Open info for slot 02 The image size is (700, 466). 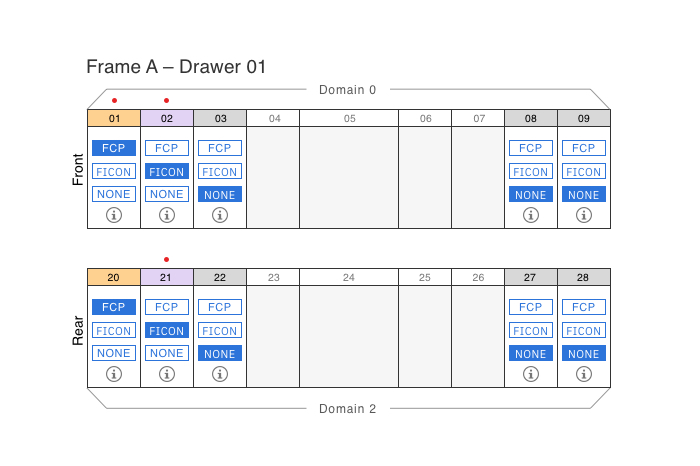coord(167,214)
